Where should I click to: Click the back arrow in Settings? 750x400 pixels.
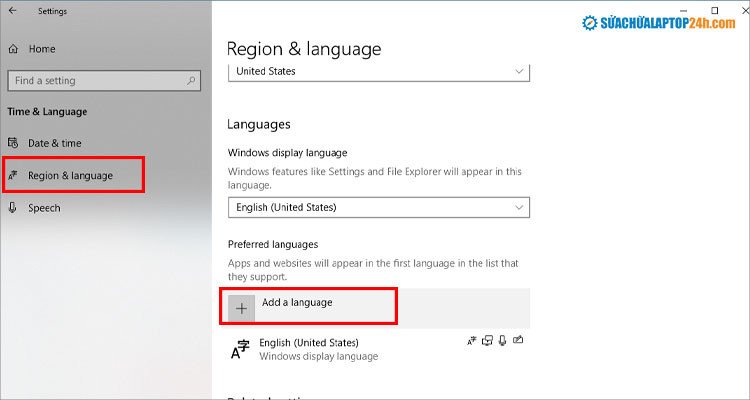(x=13, y=11)
